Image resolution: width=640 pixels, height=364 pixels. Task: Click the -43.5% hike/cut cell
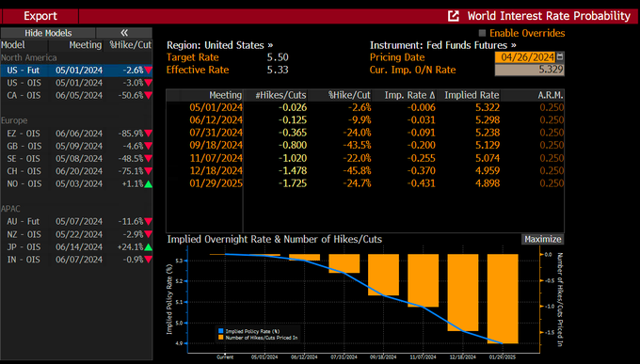click(x=357, y=145)
